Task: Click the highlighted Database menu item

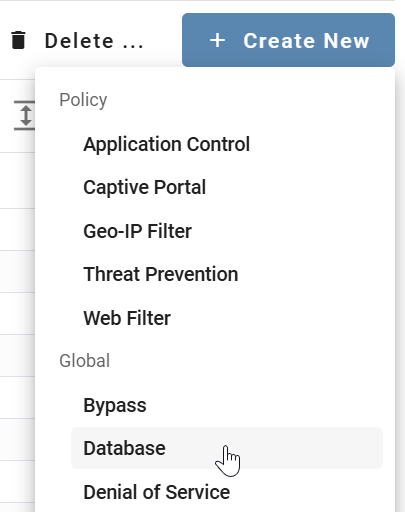Action: [227, 448]
